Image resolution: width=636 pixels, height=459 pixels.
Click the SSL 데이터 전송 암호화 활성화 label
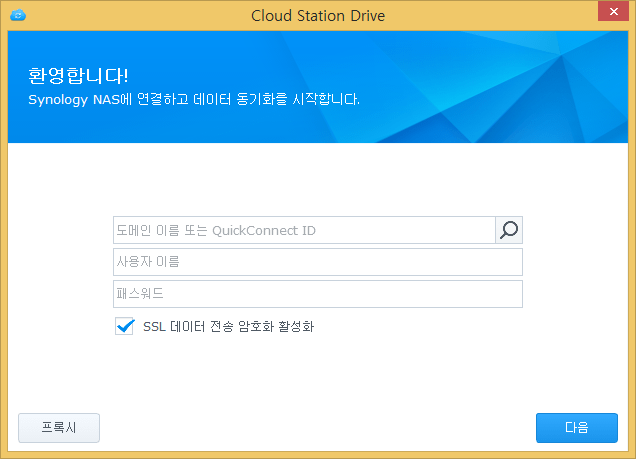pyautogui.click(x=228, y=326)
